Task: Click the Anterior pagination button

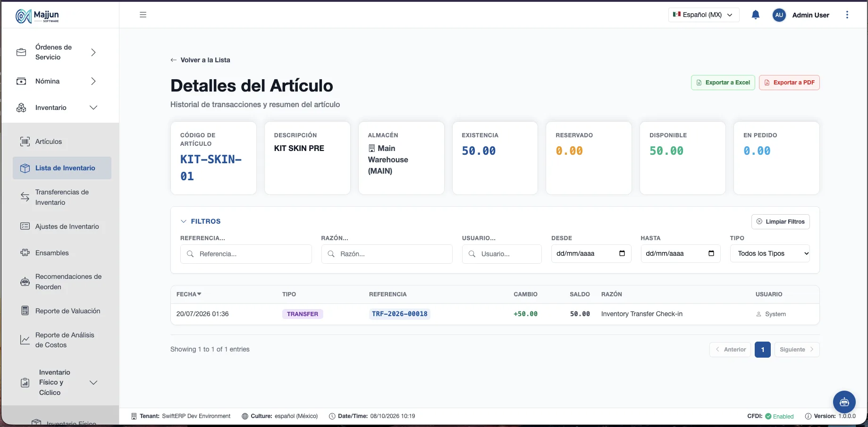Action: [x=730, y=350]
